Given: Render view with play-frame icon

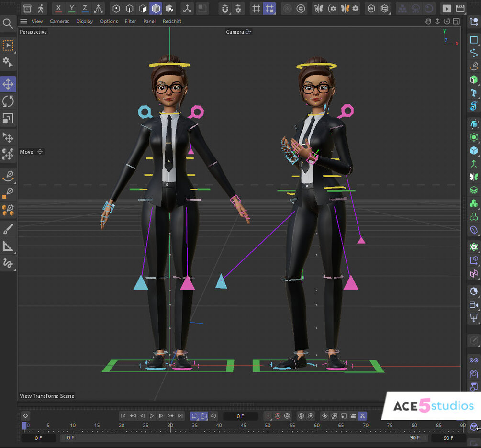Looking at the screenshot, I should pyautogui.click(x=447, y=9).
